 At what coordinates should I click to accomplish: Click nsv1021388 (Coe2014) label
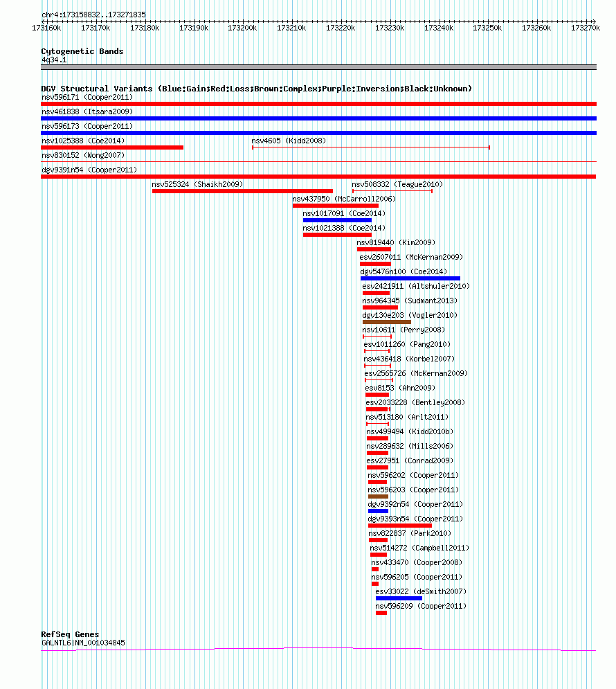344,228
